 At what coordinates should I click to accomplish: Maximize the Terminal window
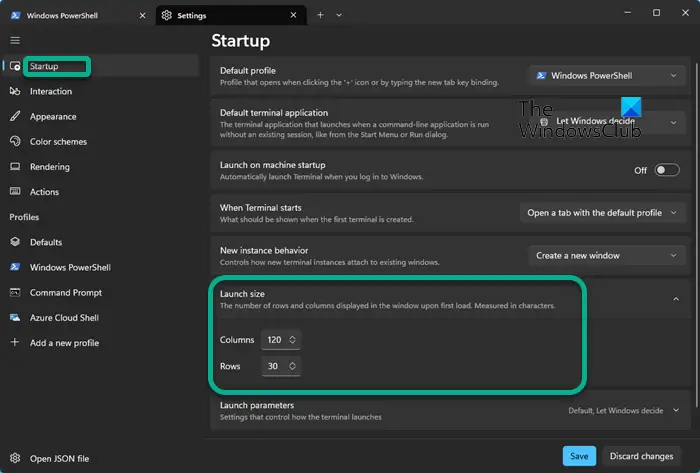(x=656, y=13)
